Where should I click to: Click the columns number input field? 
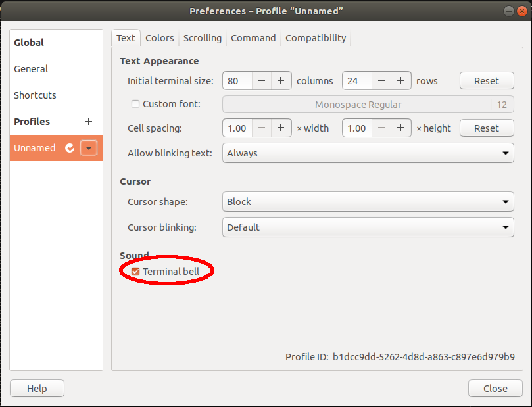tap(237, 81)
